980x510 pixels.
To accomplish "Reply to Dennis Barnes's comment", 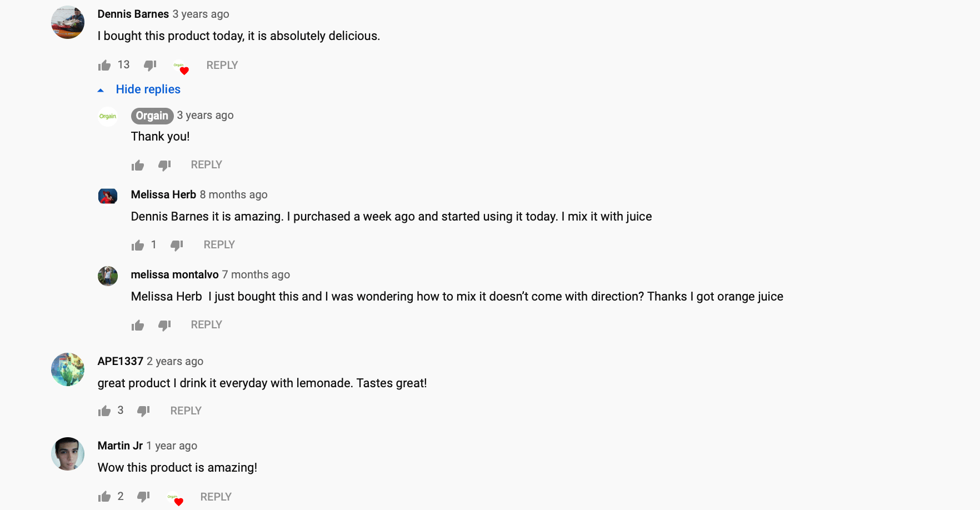I will coord(222,65).
